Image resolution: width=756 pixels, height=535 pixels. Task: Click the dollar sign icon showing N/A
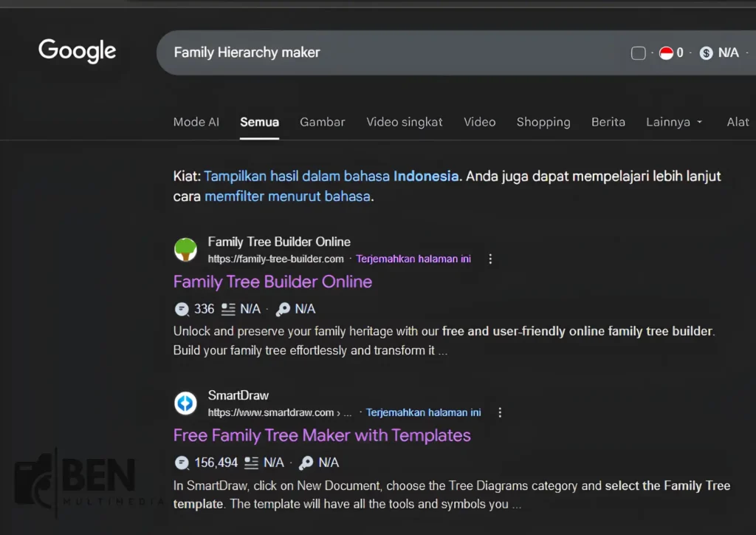pyautogui.click(x=707, y=52)
